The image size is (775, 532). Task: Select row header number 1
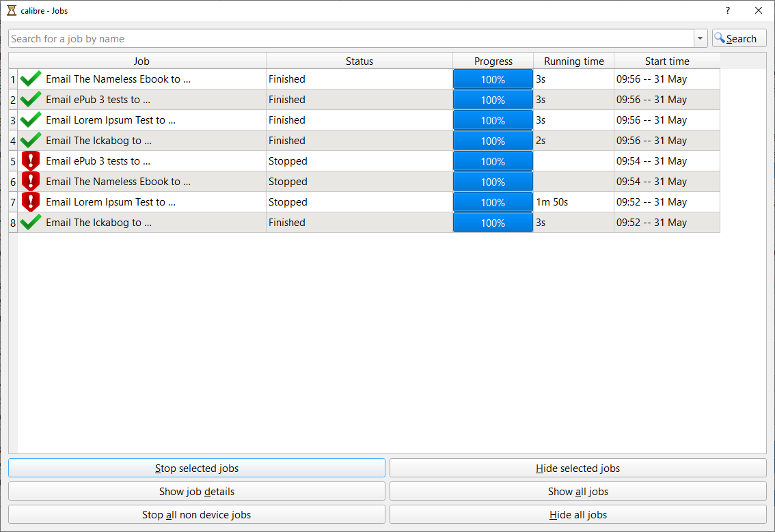point(14,79)
